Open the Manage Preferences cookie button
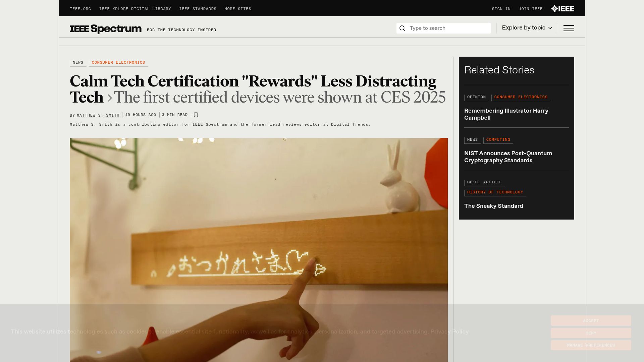The width and height of the screenshot is (644, 362). pyautogui.click(x=591, y=345)
